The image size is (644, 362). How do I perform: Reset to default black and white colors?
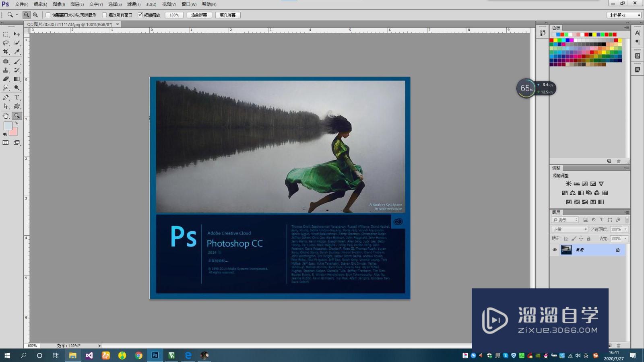[x=5, y=134]
